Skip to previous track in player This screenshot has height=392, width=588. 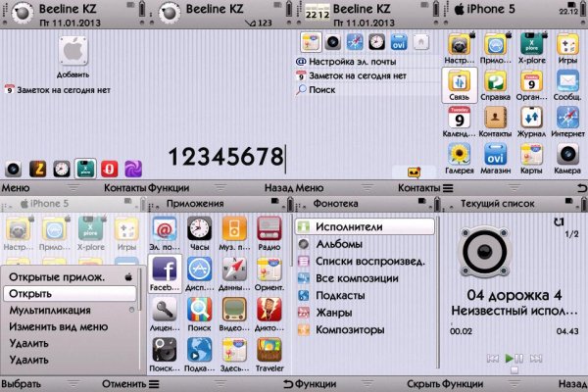pos(493,359)
